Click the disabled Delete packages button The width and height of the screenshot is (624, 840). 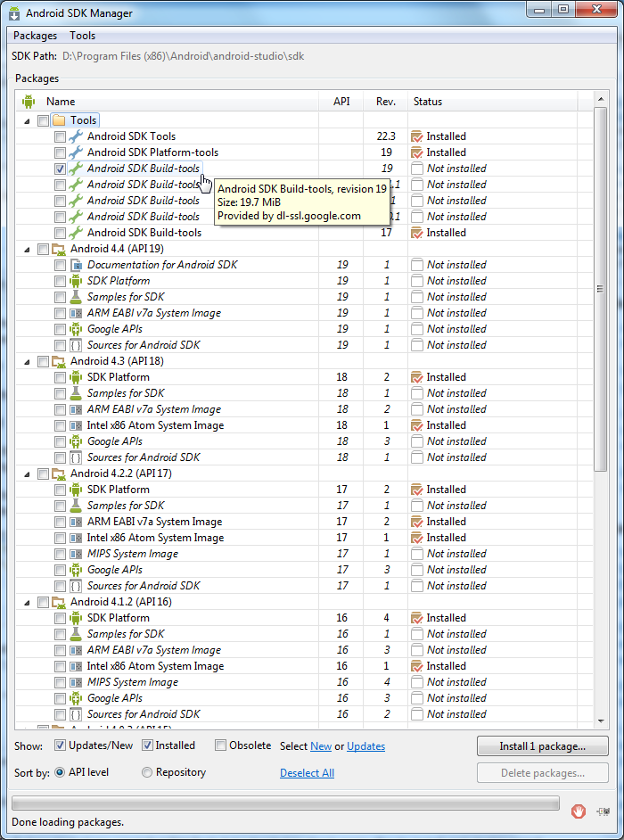[x=543, y=772]
